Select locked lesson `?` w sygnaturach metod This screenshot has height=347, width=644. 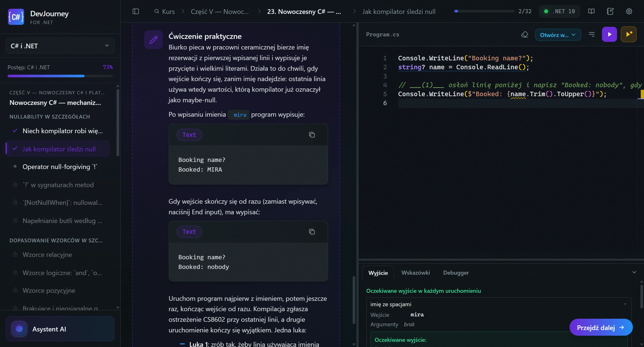click(x=58, y=185)
